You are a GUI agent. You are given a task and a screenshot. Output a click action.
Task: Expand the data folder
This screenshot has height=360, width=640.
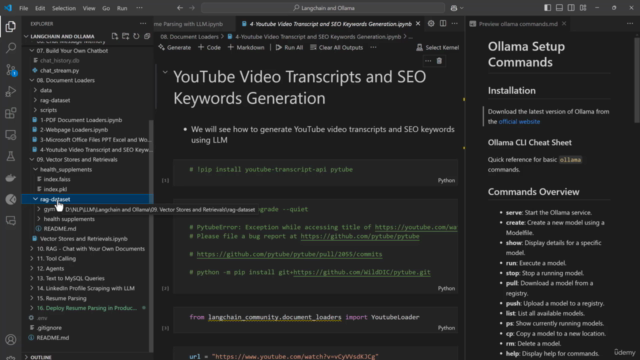(35, 90)
